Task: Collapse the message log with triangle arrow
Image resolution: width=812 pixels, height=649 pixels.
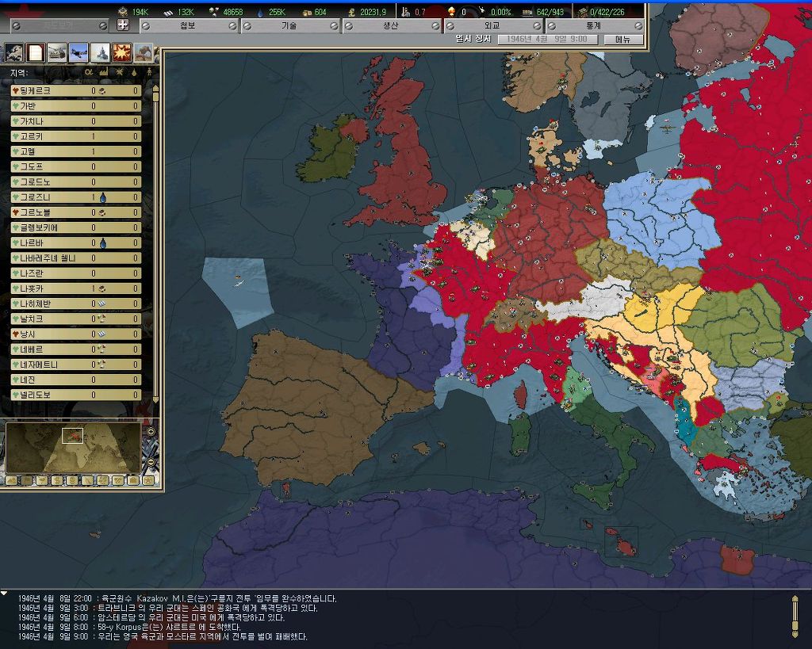Action: click(x=4, y=593)
